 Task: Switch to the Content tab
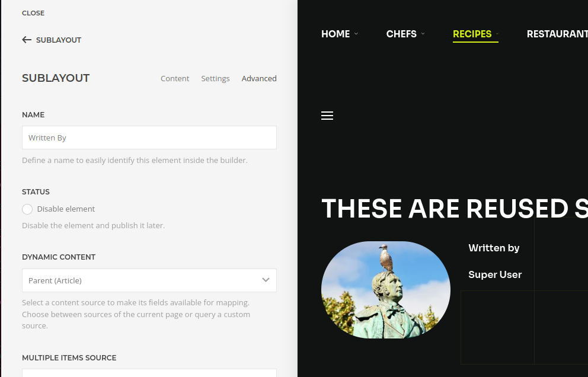[175, 78]
